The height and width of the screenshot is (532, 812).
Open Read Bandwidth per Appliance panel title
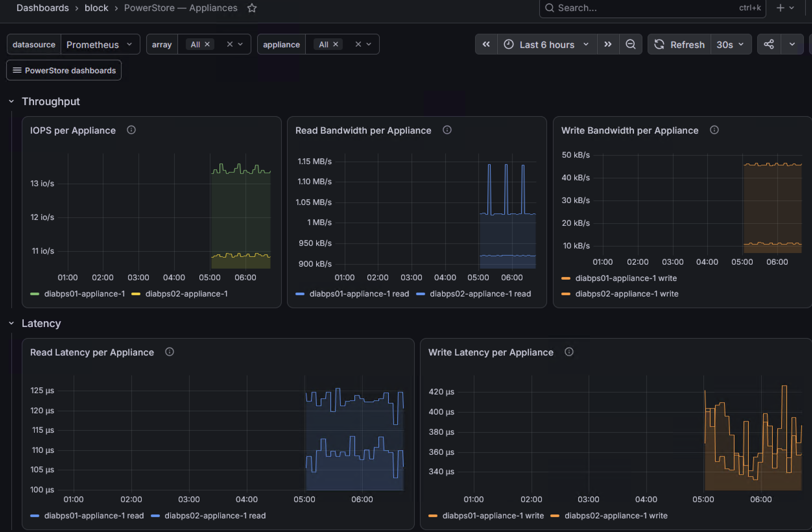(x=363, y=130)
